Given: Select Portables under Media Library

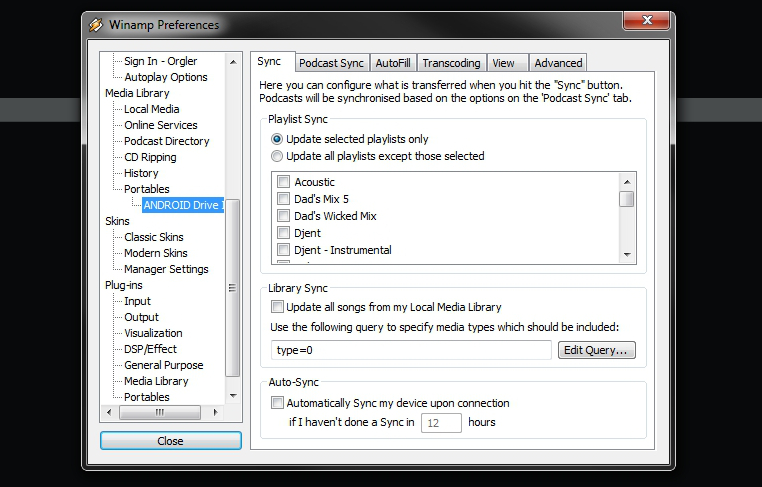Looking at the screenshot, I should tap(147, 190).
